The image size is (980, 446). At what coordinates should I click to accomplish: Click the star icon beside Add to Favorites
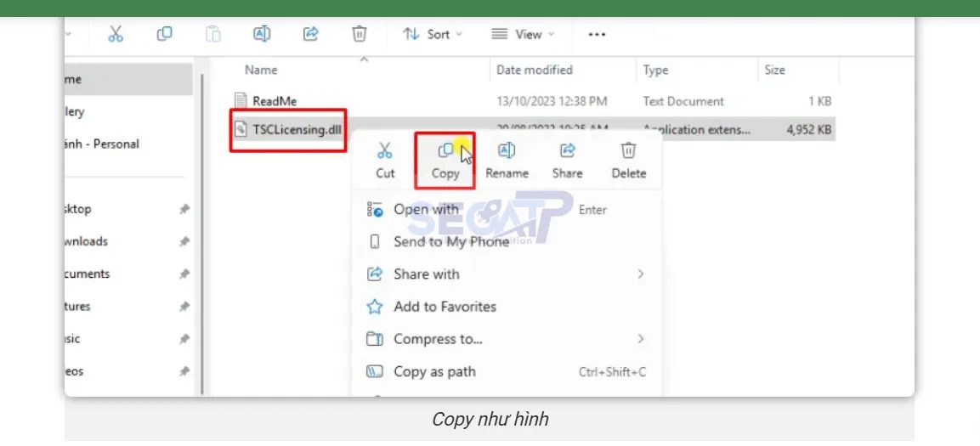[x=374, y=307]
